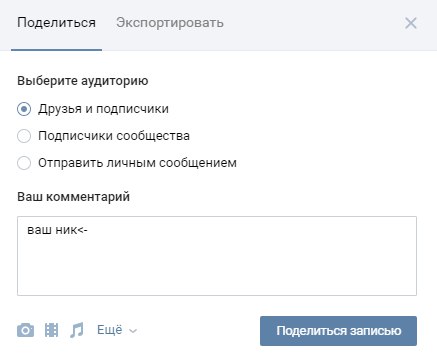Attach audio with the music note icon
Image resolution: width=437 pixels, height=361 pixels.
click(x=77, y=330)
